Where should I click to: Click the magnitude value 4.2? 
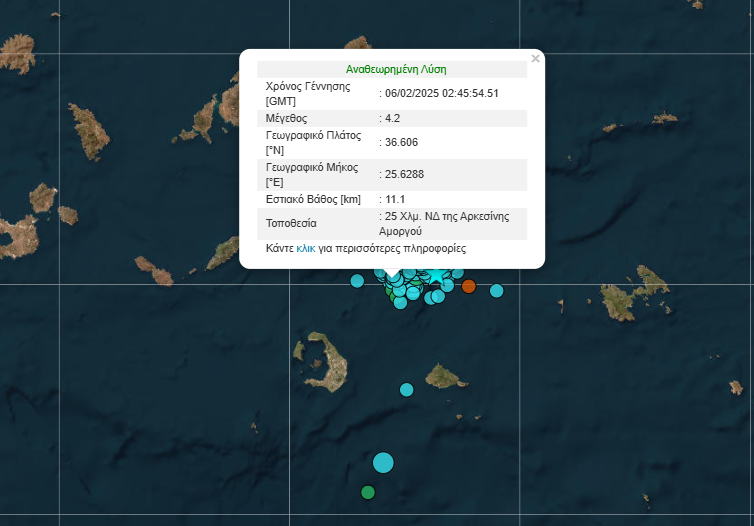click(x=392, y=118)
